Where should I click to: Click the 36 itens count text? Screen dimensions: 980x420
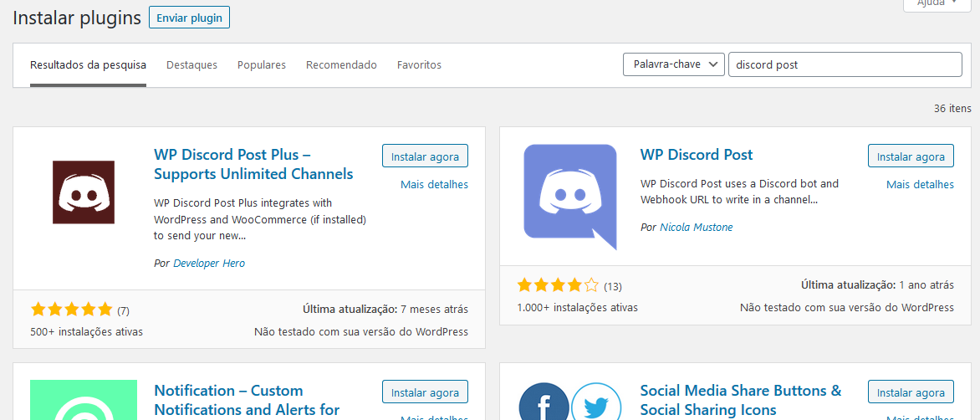tap(952, 108)
